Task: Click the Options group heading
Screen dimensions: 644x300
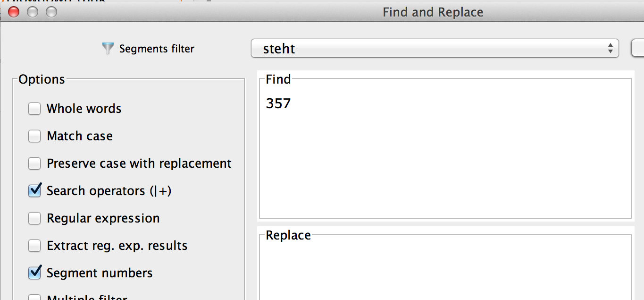Action: coord(42,79)
